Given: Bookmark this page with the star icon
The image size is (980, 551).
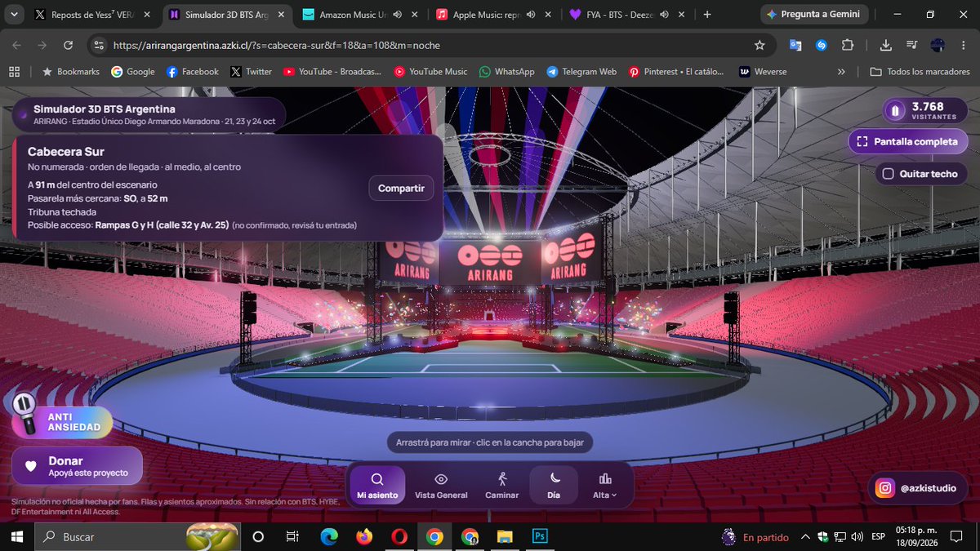Looking at the screenshot, I should [759, 46].
